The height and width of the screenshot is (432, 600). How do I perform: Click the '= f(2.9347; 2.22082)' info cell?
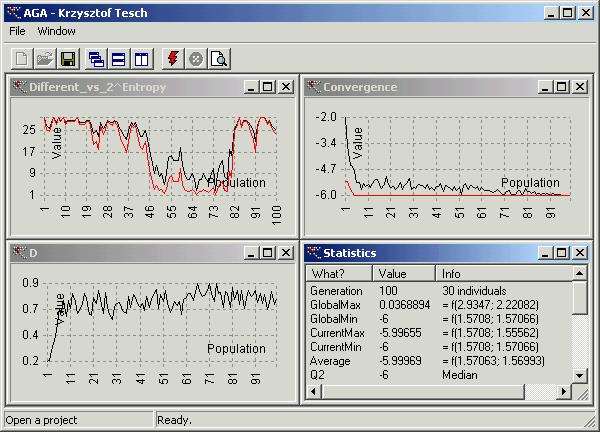click(x=490, y=305)
